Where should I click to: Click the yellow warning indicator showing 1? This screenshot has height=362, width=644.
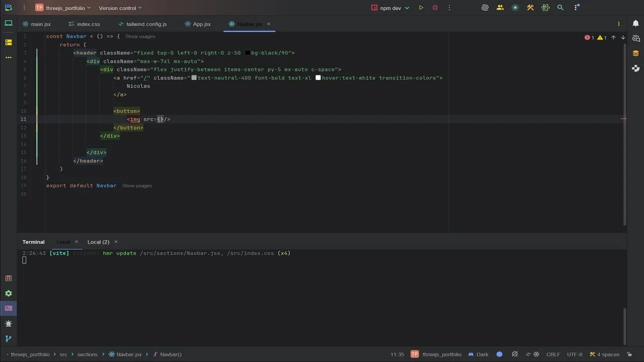[x=602, y=38]
